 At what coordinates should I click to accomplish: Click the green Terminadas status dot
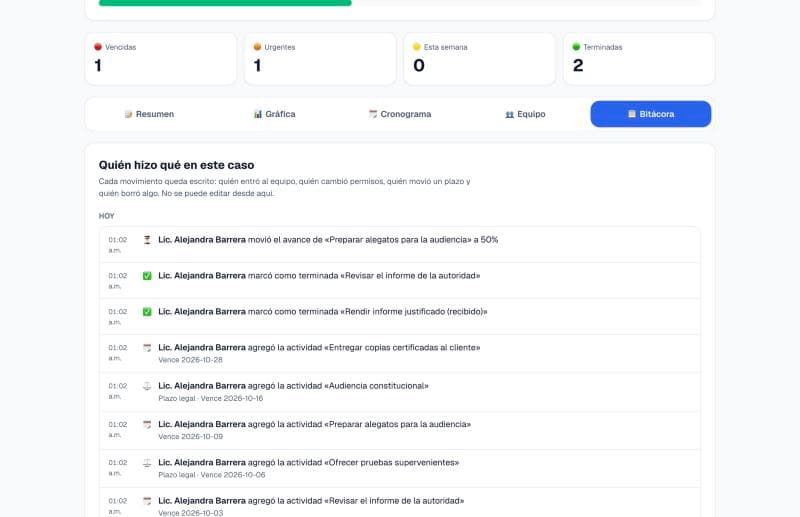tap(576, 47)
